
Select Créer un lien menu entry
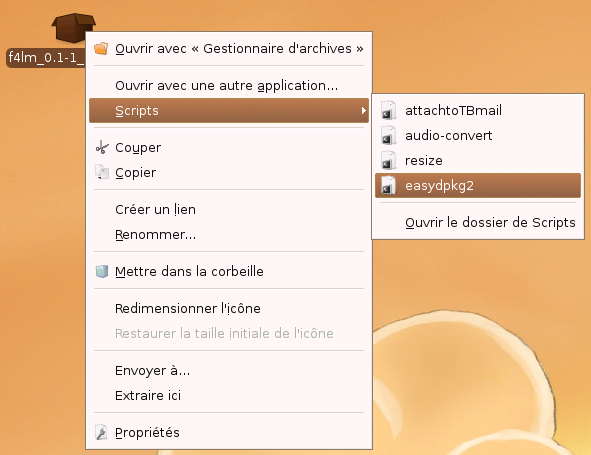pyautogui.click(x=229, y=209)
